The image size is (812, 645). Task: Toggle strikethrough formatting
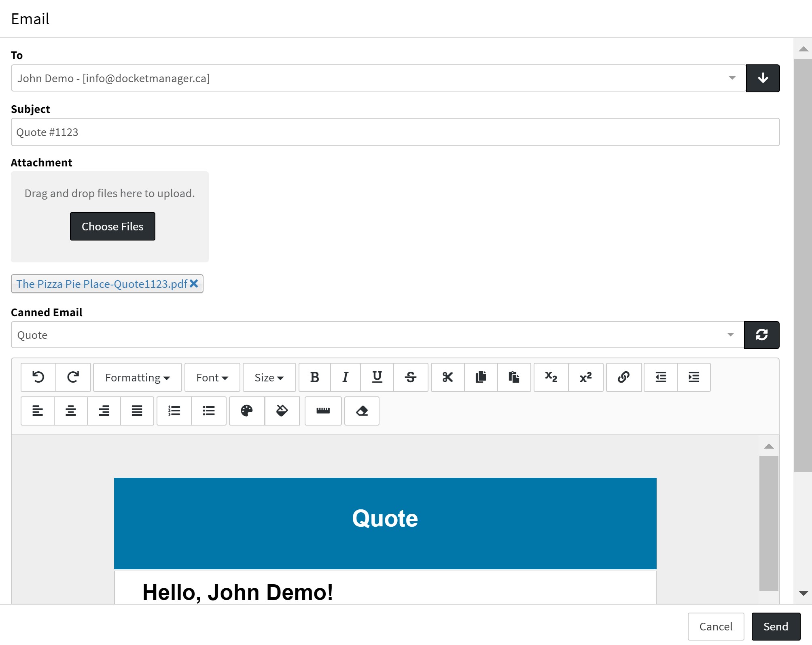click(x=410, y=377)
